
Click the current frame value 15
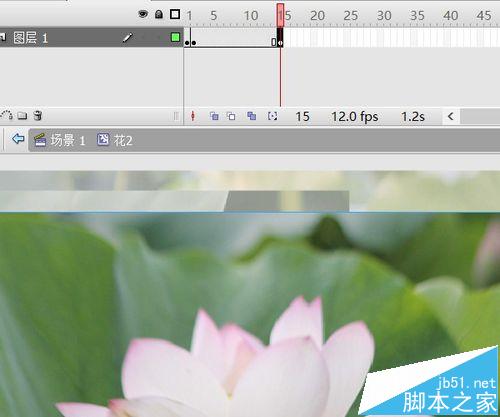click(x=302, y=117)
